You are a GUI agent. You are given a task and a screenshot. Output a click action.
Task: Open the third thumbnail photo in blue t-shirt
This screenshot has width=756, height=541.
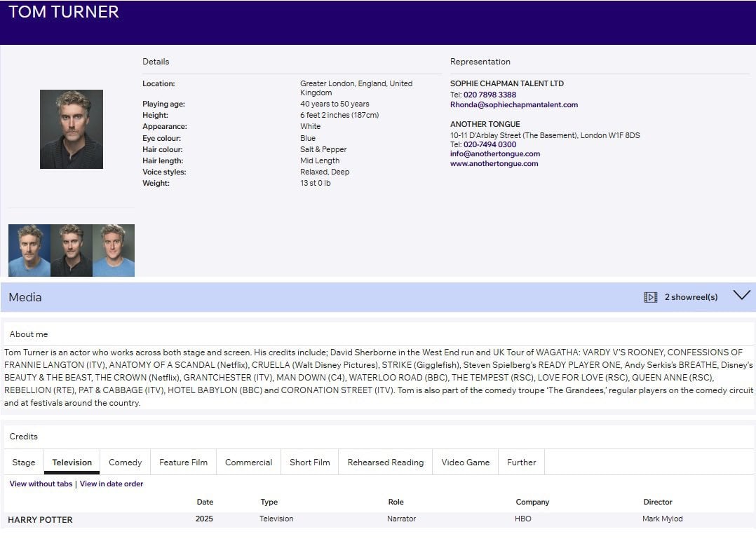coord(114,250)
